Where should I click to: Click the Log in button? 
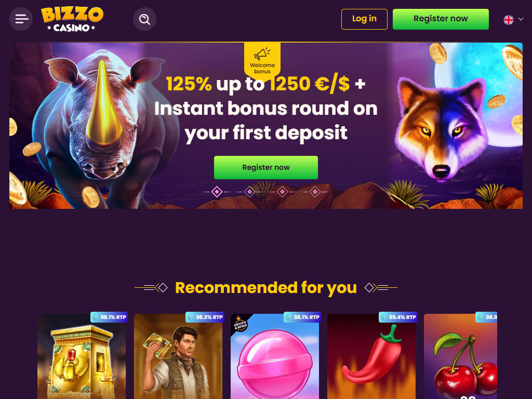pos(364,19)
